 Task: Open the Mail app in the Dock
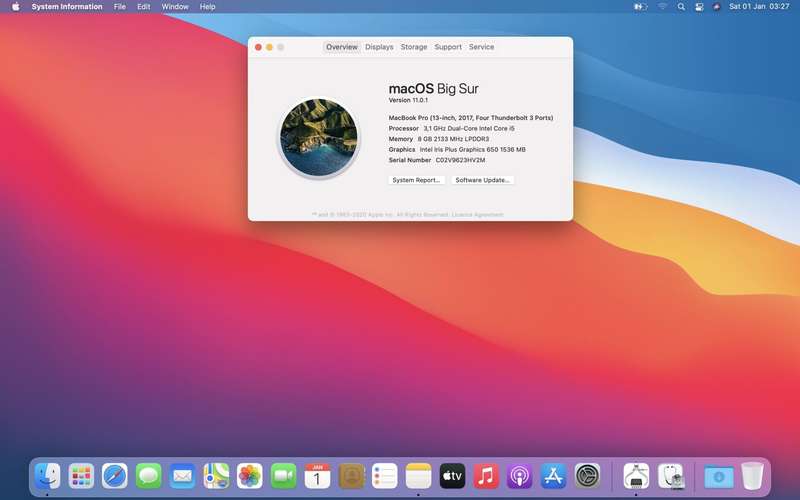(182, 476)
